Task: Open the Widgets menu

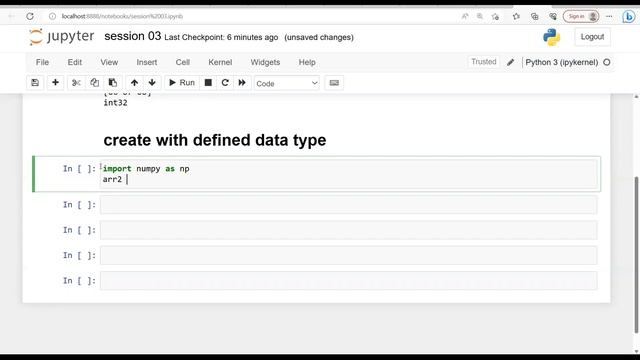Action: point(265,62)
